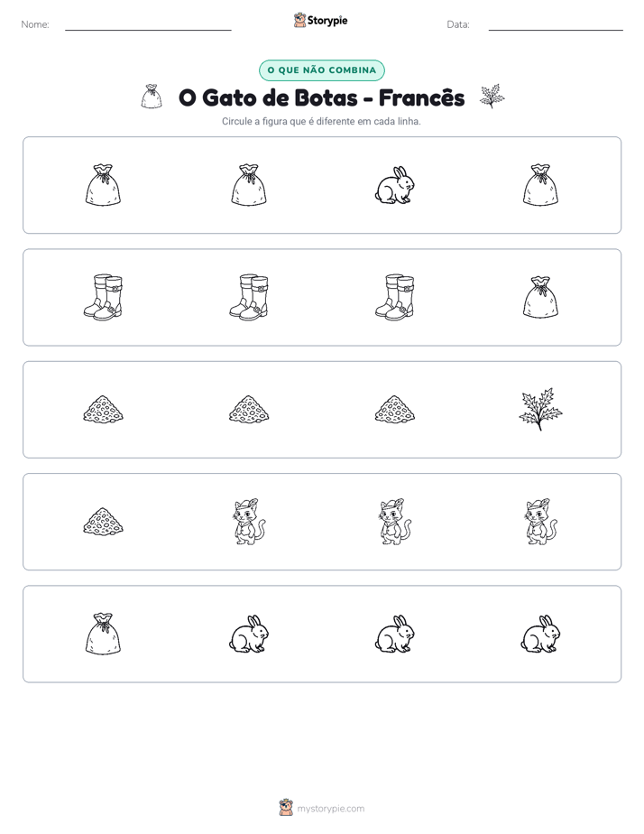Select the last sack in the first row
The height and width of the screenshot is (834, 644).
point(540,185)
